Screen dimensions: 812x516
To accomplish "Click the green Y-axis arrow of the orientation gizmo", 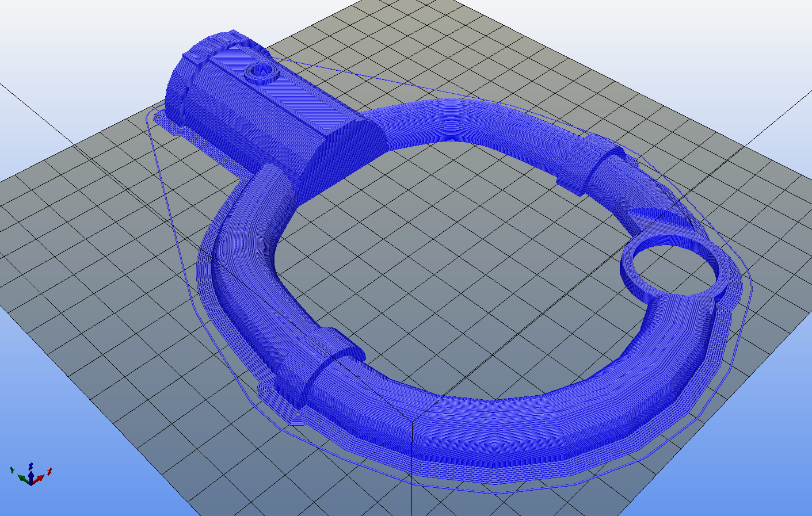I will [x=22, y=477].
